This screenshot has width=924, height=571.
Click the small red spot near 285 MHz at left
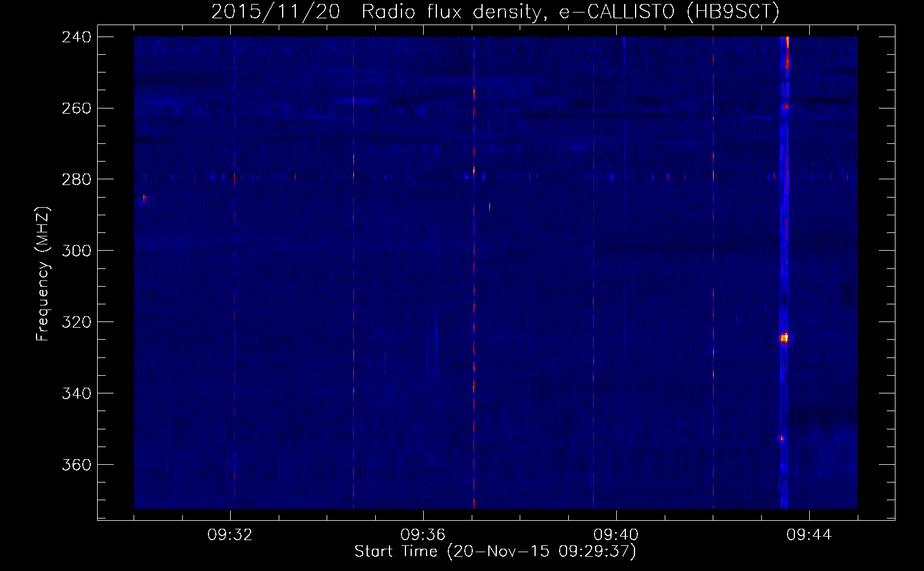(x=143, y=198)
